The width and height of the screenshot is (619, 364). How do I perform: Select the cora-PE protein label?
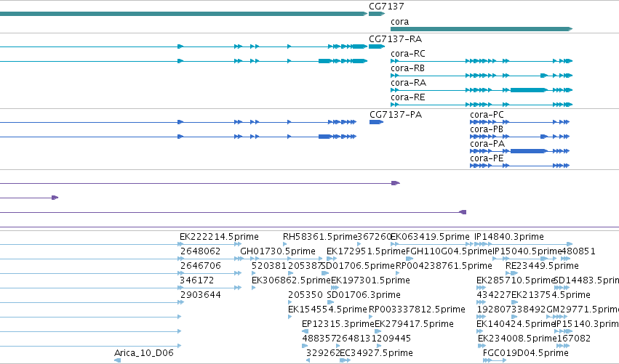487,158
